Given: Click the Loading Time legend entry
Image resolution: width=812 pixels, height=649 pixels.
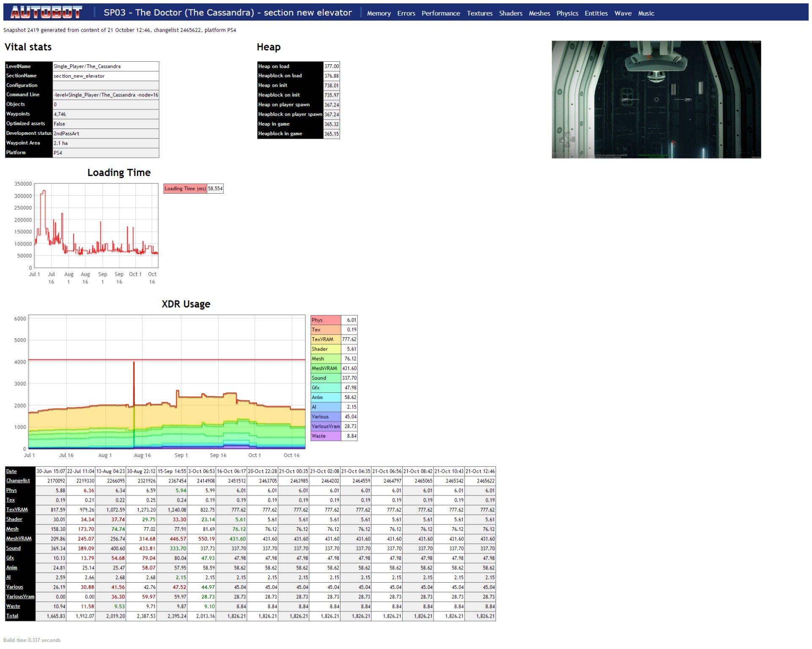Looking at the screenshot, I should pos(185,189).
